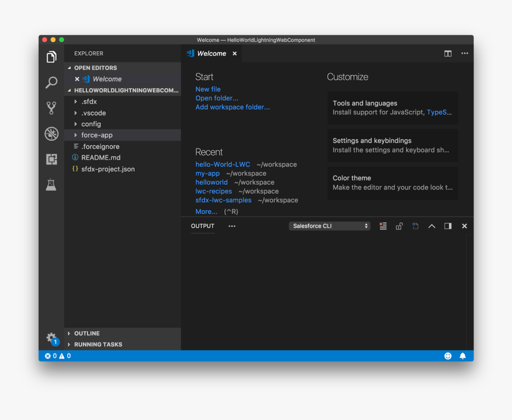Open the README.md file

(x=123, y=157)
